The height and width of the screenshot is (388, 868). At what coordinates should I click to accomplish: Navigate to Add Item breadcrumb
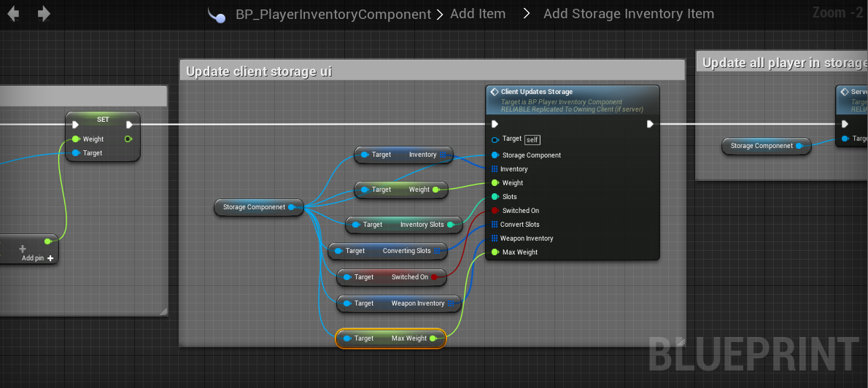click(x=478, y=15)
